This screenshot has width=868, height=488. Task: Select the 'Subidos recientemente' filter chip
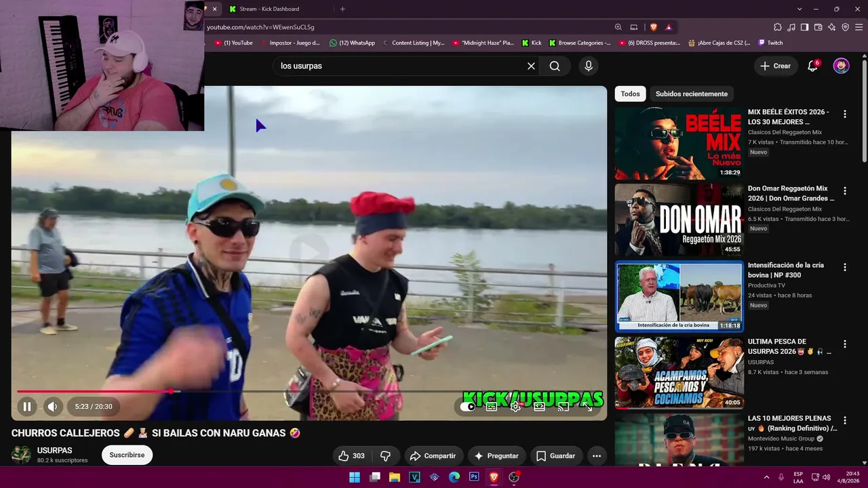pyautogui.click(x=692, y=94)
